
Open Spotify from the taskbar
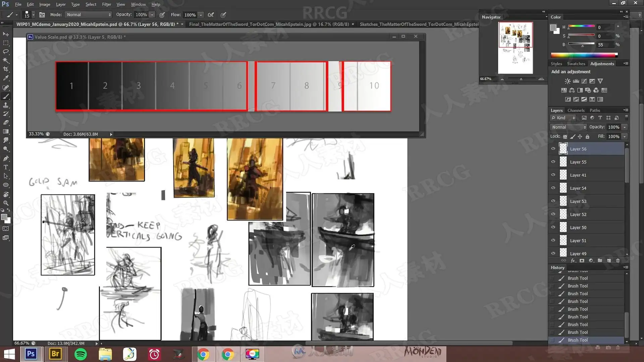(x=80, y=354)
